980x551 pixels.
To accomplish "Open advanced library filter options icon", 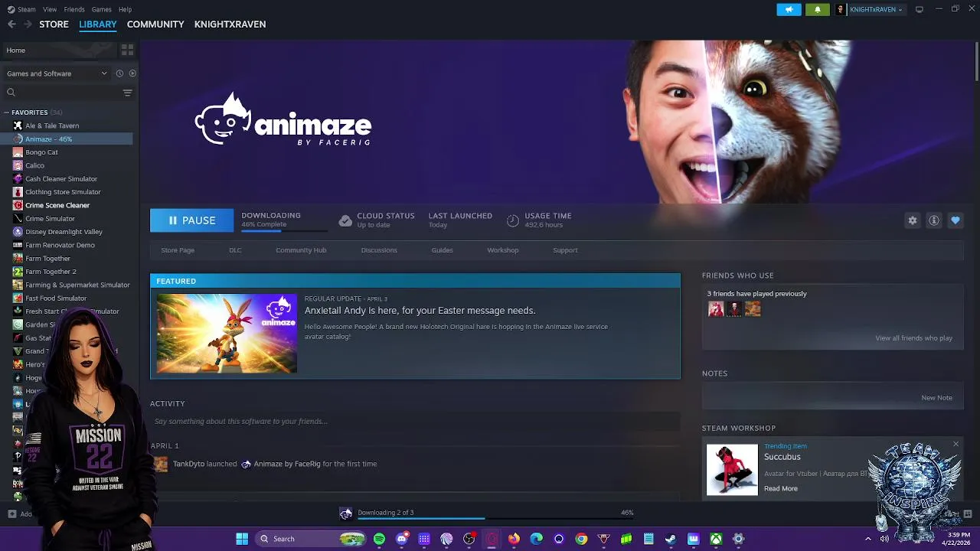I will (127, 93).
